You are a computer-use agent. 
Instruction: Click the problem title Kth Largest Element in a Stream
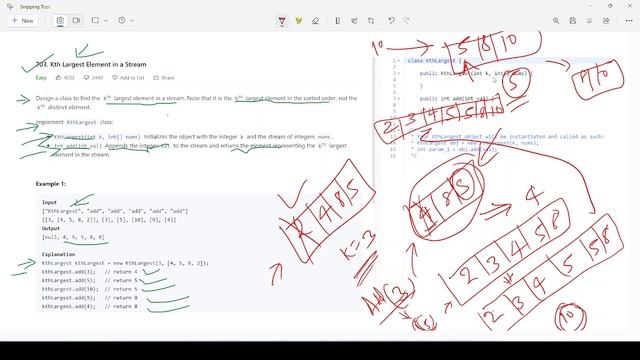91,64
